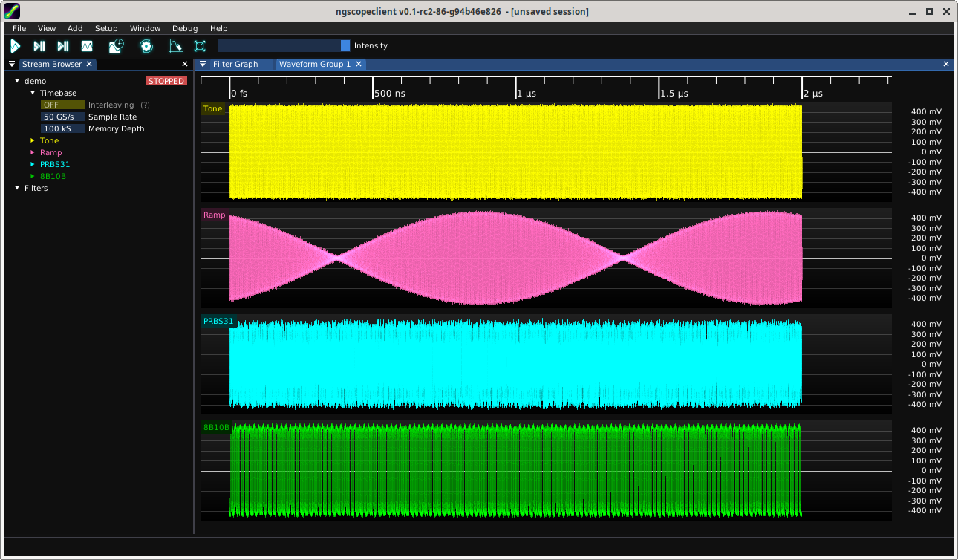Switch to the Filter Graph tab

pos(235,65)
